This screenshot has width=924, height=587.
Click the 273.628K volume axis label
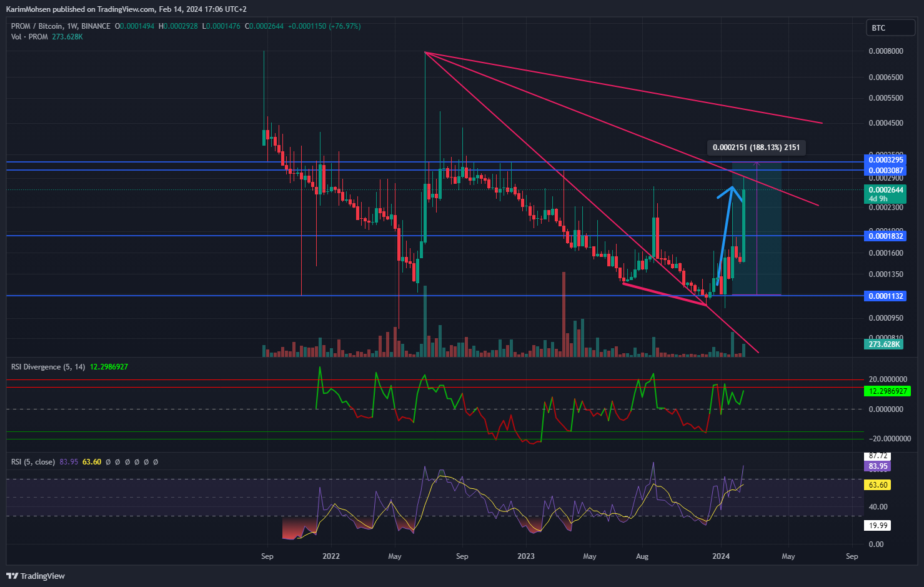[x=884, y=344]
